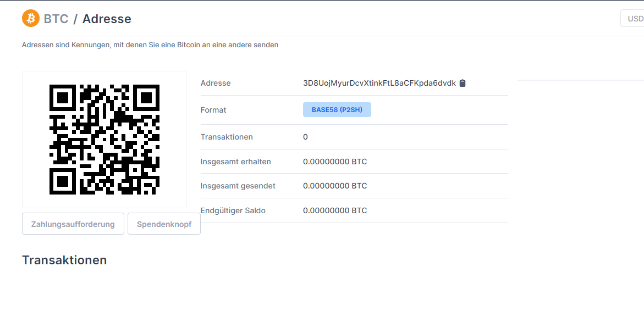644x311 pixels.
Task: Click the BTC breadcrumb link
Action: [x=56, y=19]
